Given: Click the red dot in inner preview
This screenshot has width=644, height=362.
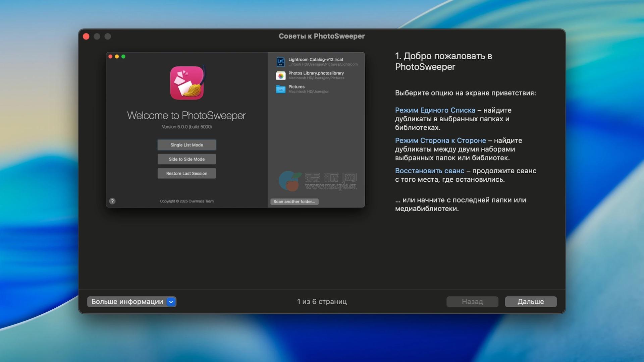Looking at the screenshot, I should [110, 57].
